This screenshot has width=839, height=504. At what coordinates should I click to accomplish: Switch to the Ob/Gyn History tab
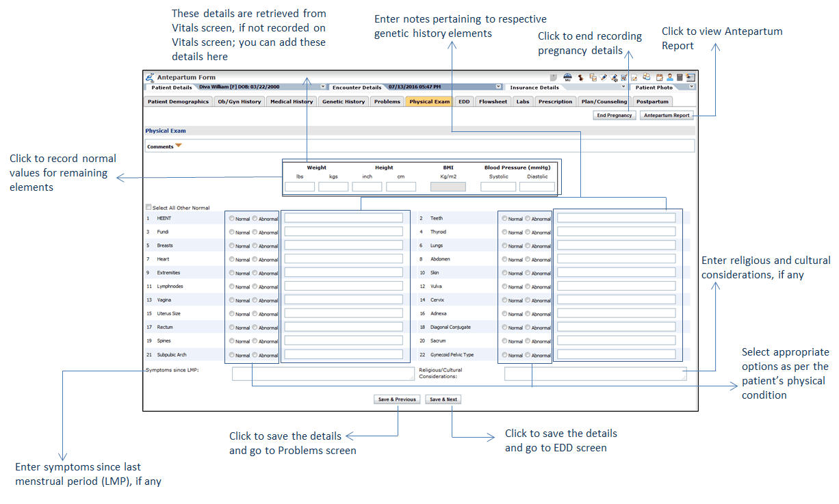[239, 102]
